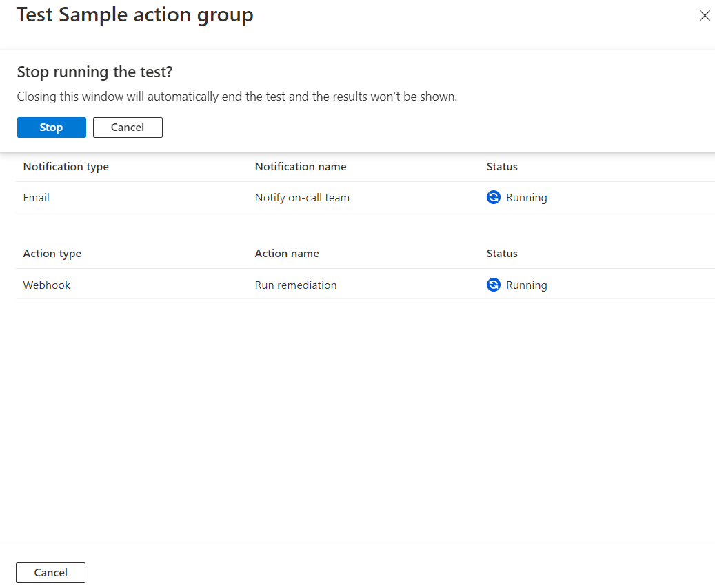Viewport: 715px width, 588px height.
Task: Click the blue Stop button
Action: tap(52, 128)
